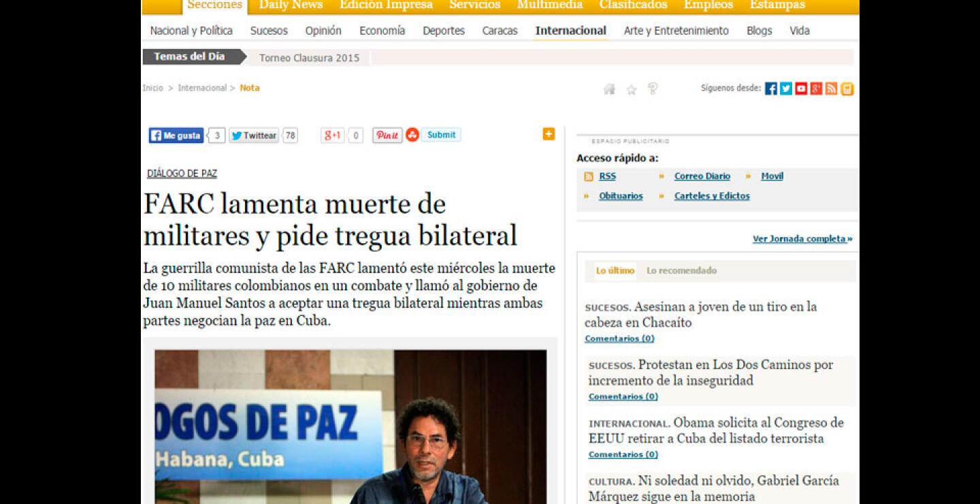Open the Carteles y Edictos link
The width and height of the screenshot is (980, 504).
pyautogui.click(x=712, y=196)
